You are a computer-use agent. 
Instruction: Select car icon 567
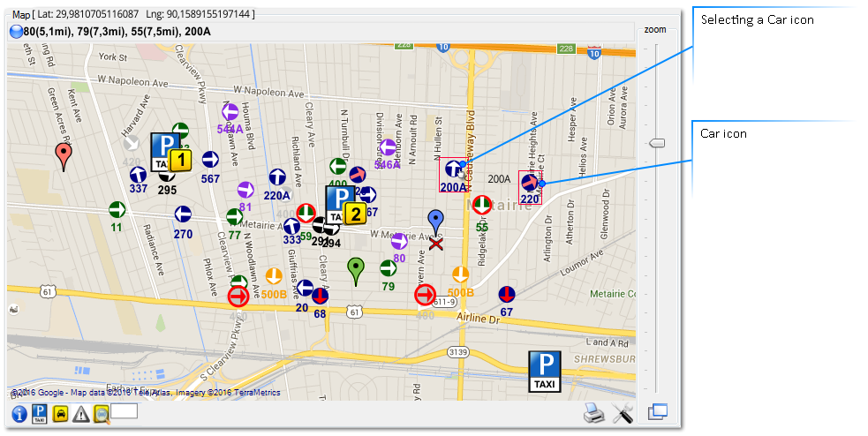point(210,160)
